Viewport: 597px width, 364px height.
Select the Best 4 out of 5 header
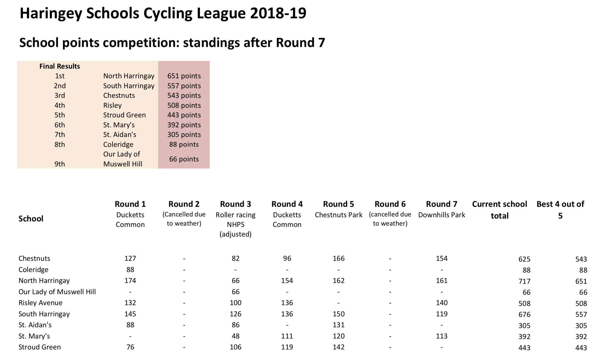560,210
